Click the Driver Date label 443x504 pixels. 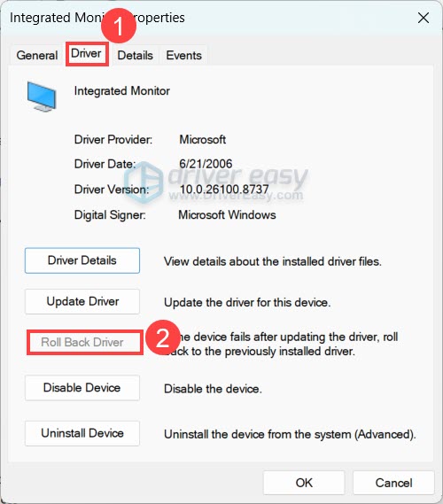tap(105, 164)
